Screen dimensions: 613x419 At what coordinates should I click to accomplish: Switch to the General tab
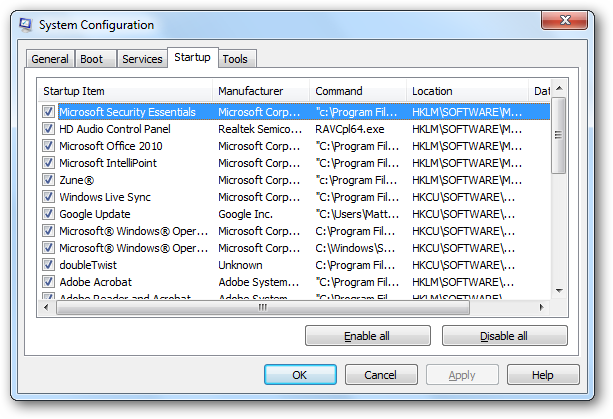pos(50,59)
